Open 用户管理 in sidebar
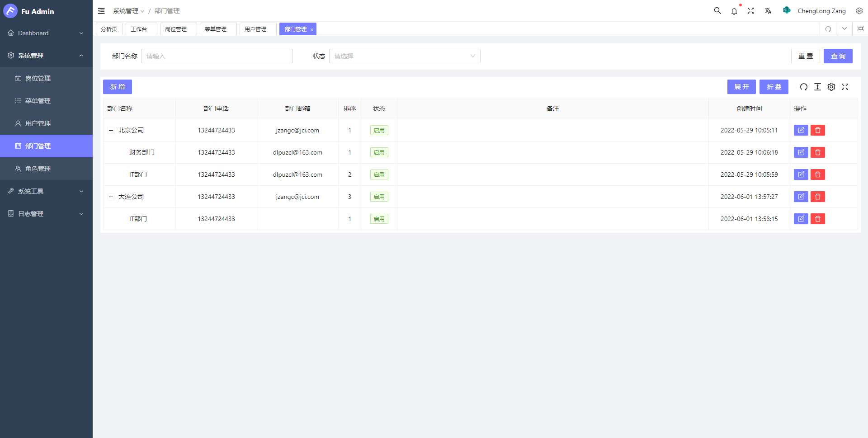This screenshot has width=868, height=438. [x=46, y=123]
